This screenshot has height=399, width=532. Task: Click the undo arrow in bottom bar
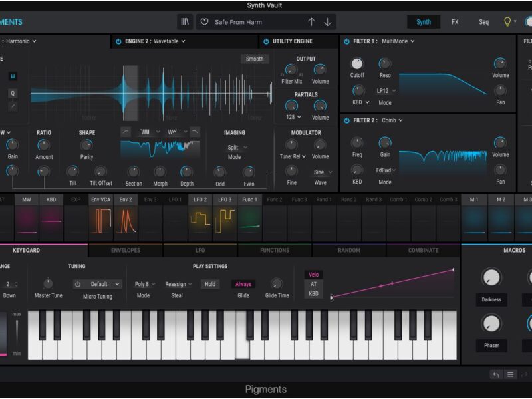(x=495, y=374)
